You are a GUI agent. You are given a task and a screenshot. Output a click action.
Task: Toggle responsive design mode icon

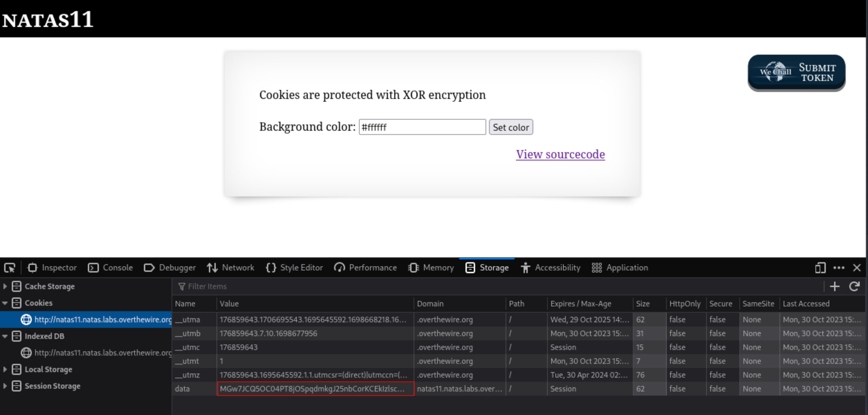pyautogui.click(x=820, y=268)
